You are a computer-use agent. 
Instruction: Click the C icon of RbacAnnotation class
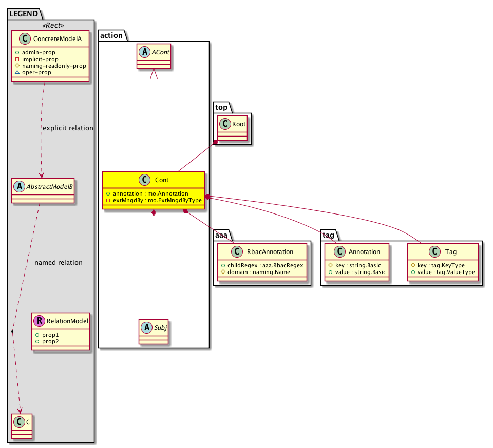pos(226,252)
